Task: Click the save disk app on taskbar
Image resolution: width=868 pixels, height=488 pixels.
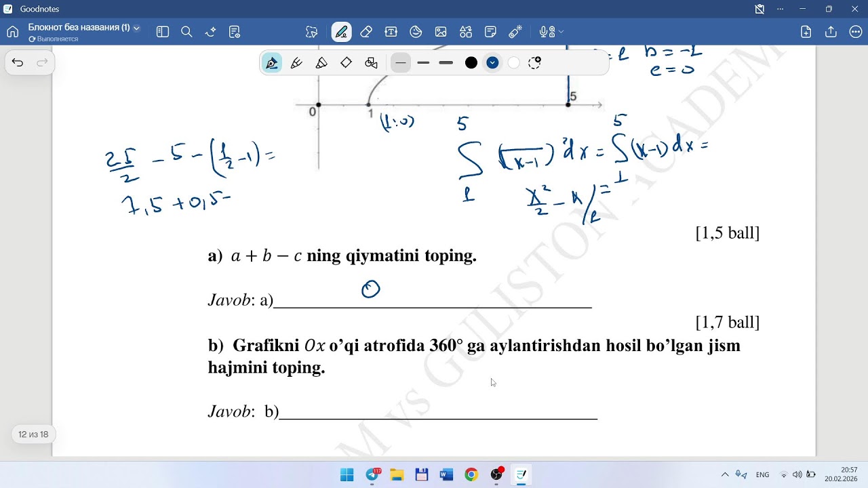Action: click(x=421, y=474)
